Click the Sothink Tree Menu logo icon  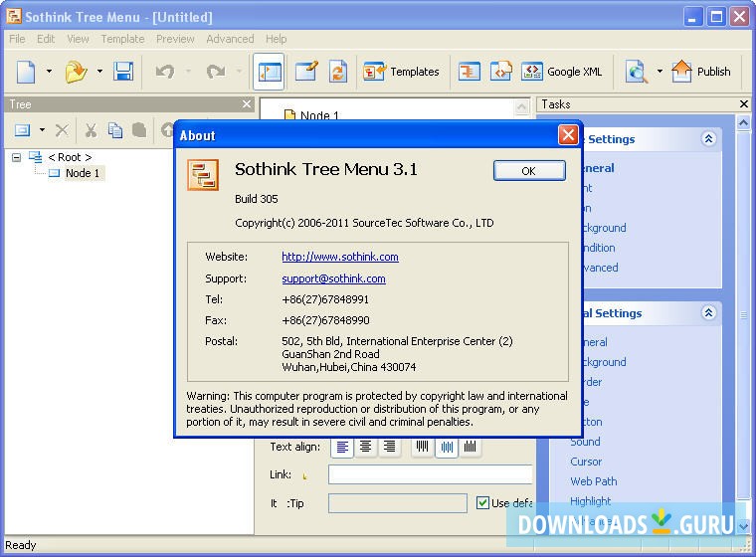[x=203, y=175]
